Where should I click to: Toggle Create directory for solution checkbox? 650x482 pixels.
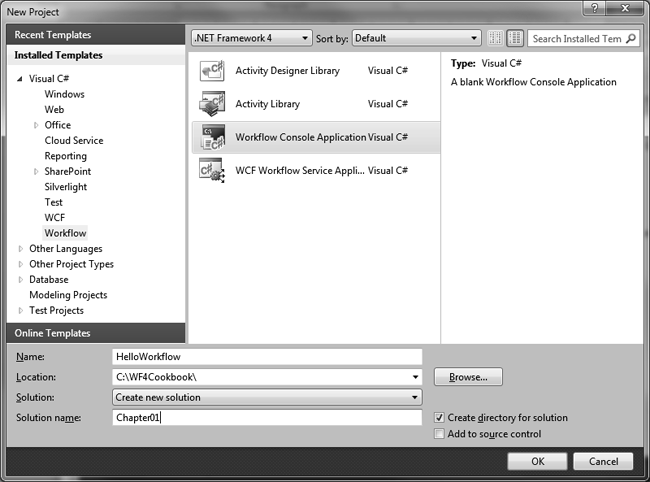tap(439, 417)
